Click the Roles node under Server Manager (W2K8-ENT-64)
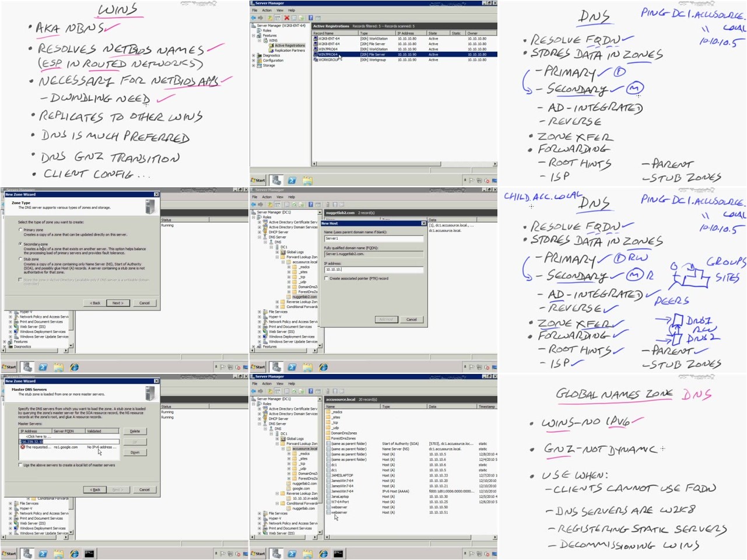Viewport: 747px width, 560px height. click(267, 30)
